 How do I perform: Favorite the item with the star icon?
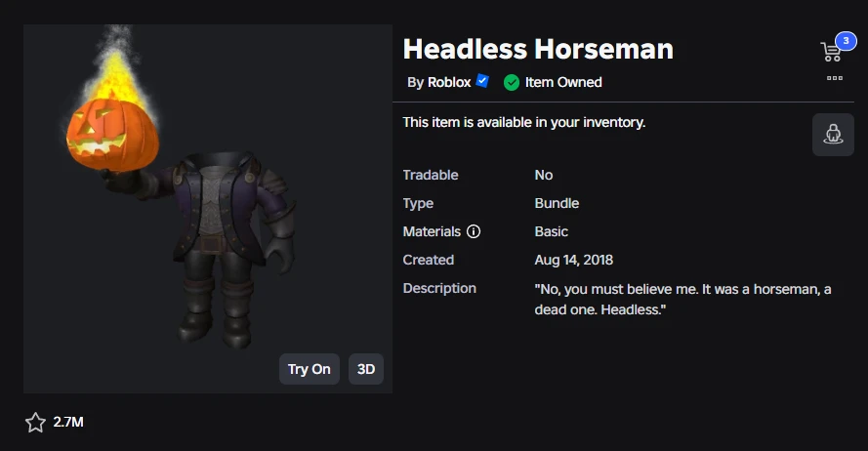[x=36, y=422]
